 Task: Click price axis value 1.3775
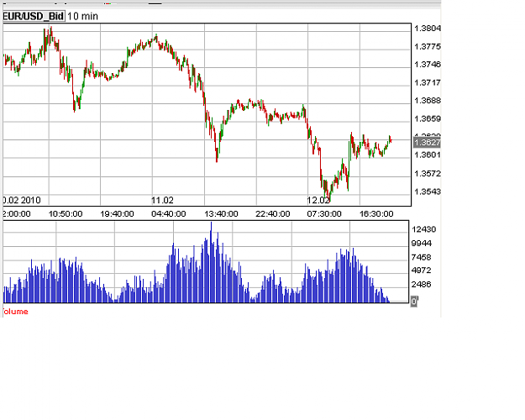(x=428, y=46)
